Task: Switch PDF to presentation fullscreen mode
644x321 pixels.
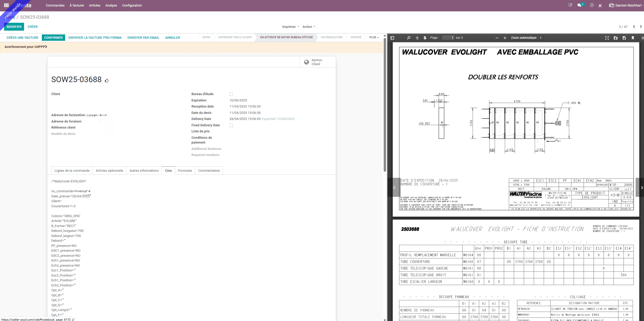Action: [607, 38]
